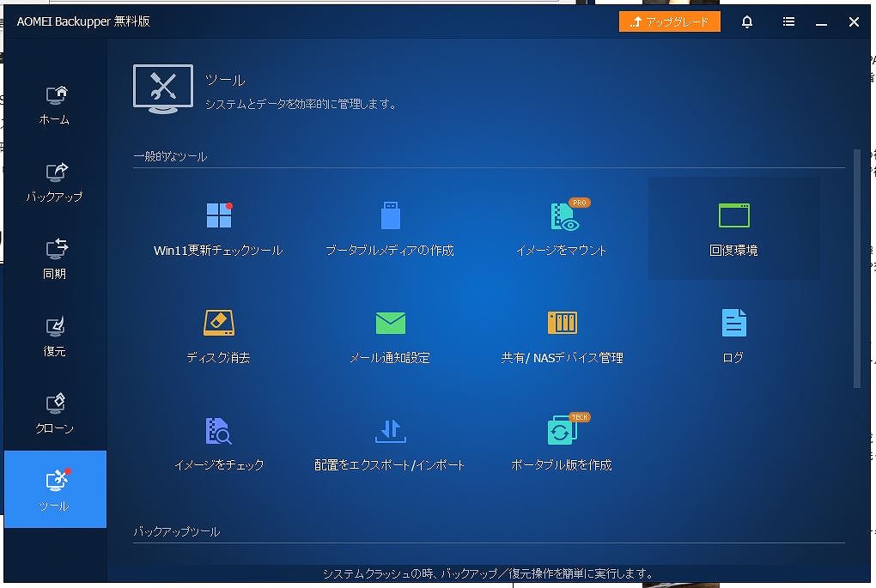Click the バックアップツール section heading
The width and height of the screenshot is (876, 588).
coord(177,531)
